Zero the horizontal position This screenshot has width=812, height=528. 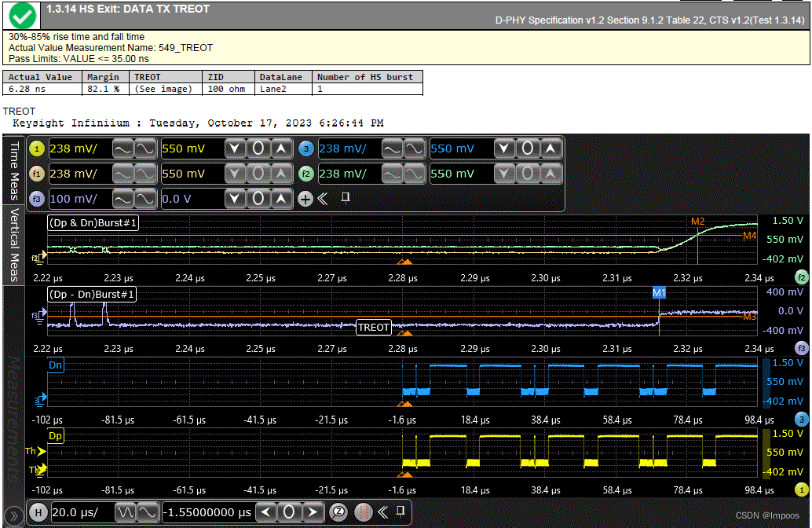click(289, 512)
